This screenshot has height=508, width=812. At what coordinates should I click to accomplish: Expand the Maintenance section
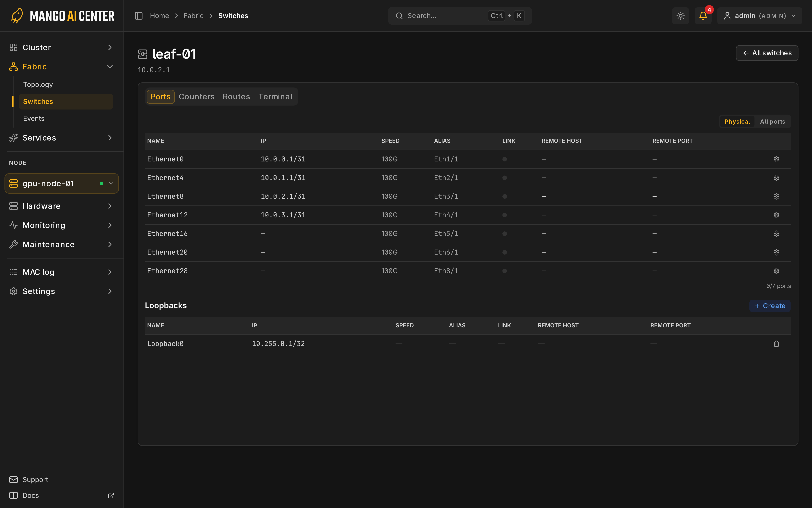pyautogui.click(x=62, y=244)
